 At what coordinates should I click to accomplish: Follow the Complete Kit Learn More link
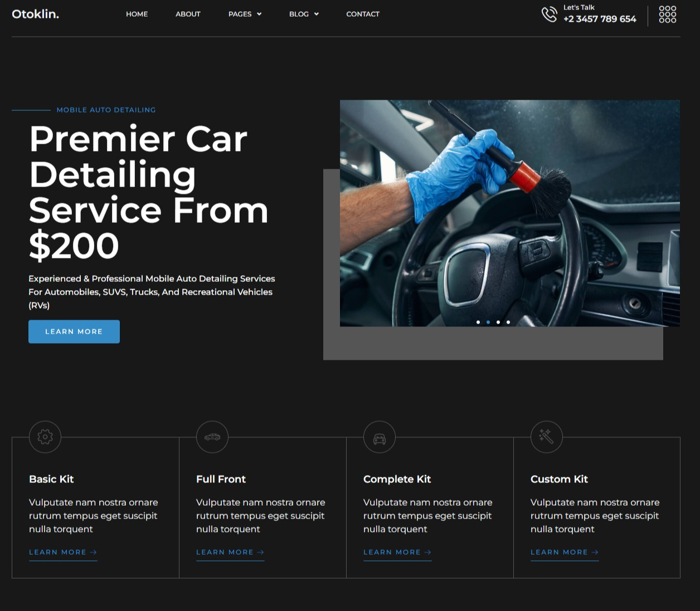tap(397, 552)
